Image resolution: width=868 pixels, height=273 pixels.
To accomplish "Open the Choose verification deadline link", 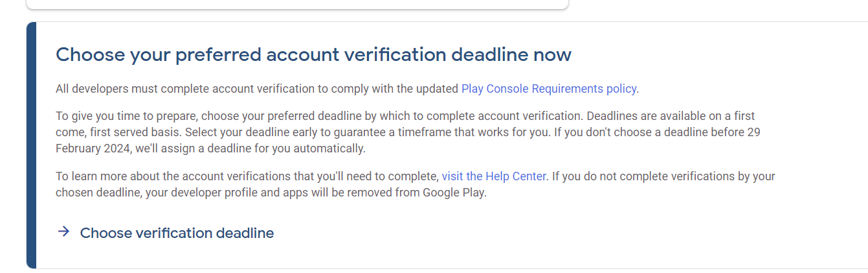I will 177,233.
